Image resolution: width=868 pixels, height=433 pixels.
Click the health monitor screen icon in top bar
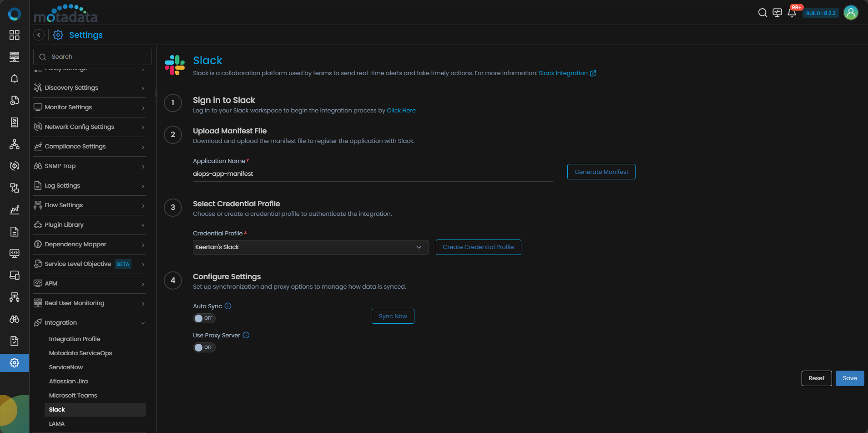coord(777,13)
